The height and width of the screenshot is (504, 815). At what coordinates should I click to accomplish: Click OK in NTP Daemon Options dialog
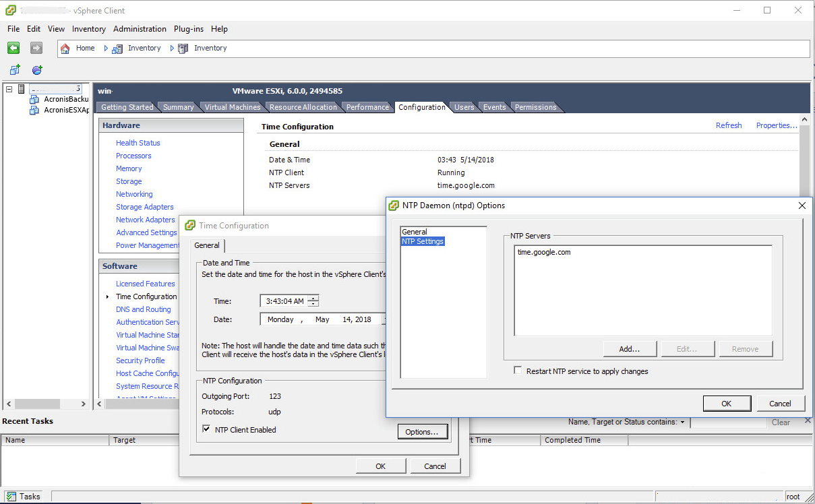(x=726, y=404)
